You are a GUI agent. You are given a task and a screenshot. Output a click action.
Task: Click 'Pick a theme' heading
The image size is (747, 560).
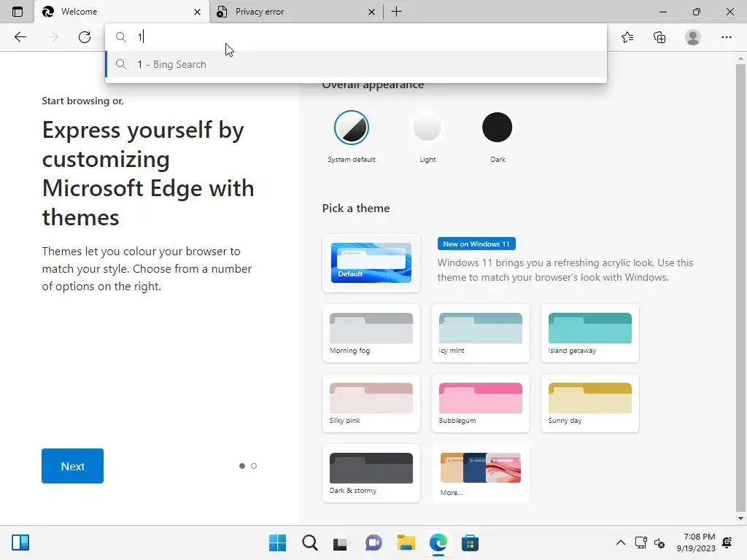[356, 208]
